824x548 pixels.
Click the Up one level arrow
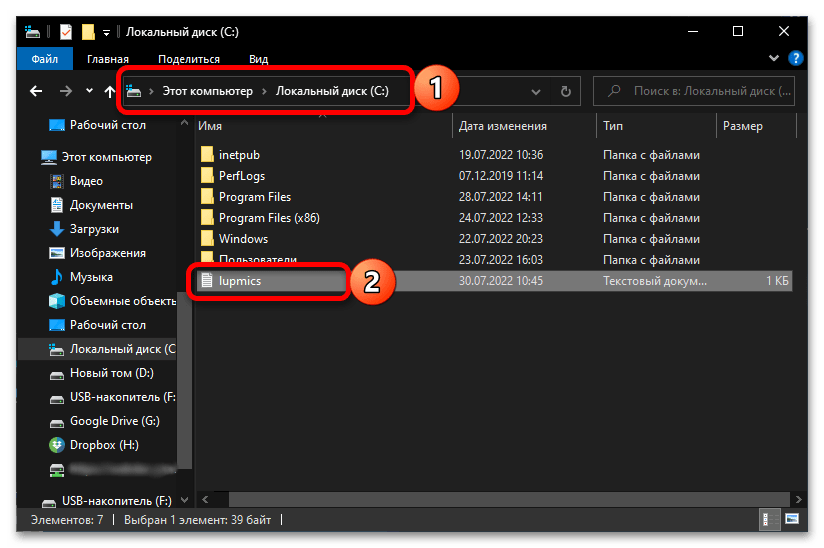tap(108, 91)
